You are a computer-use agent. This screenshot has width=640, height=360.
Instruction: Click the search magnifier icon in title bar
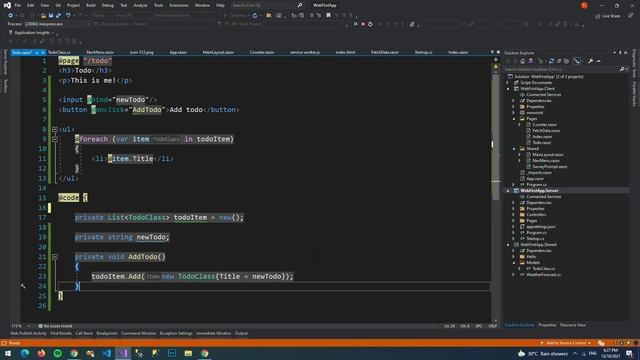pyautogui.click(x=300, y=5)
